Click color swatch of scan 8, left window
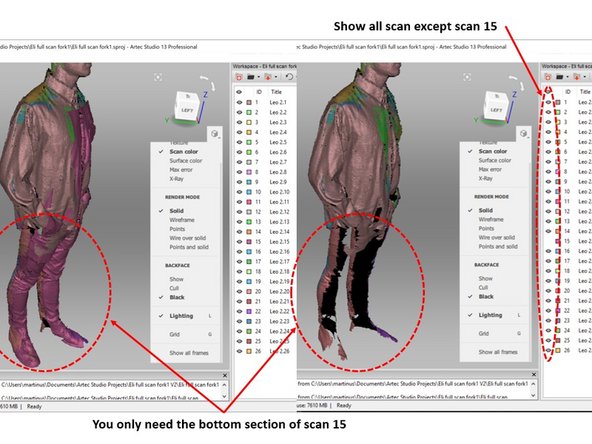Viewport: 592px width, 444px height. 249,172
